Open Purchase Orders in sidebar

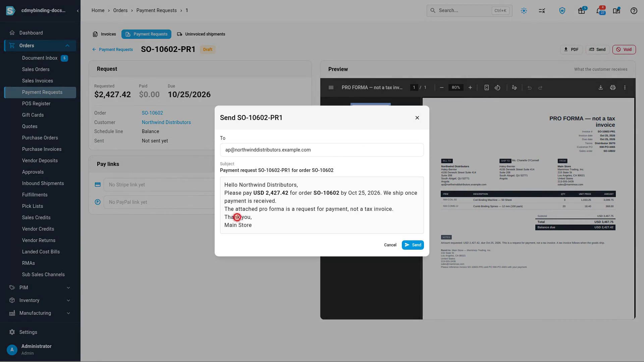click(40, 138)
